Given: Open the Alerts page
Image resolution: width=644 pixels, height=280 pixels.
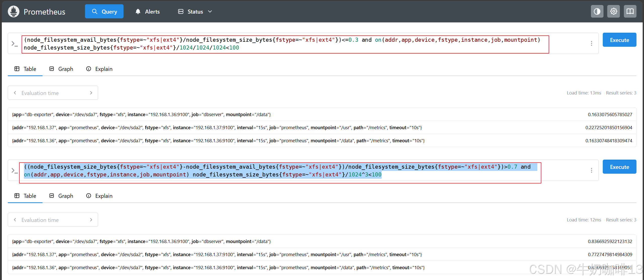Looking at the screenshot, I should click(148, 12).
